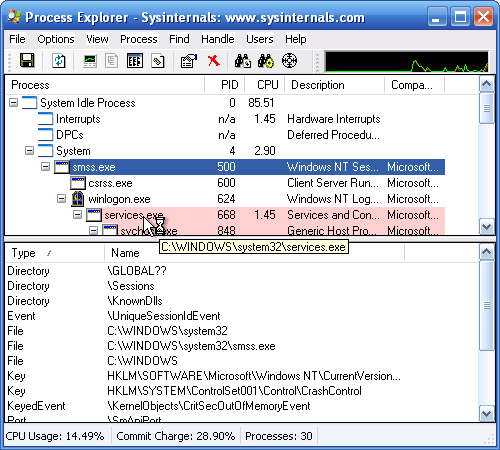Screen dimensions: 500x450
Task: Click the handle pane scrollbar thumb
Action: click(x=487, y=305)
